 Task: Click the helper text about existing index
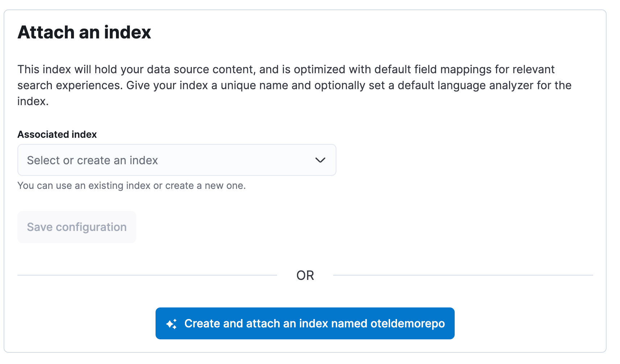click(x=131, y=185)
